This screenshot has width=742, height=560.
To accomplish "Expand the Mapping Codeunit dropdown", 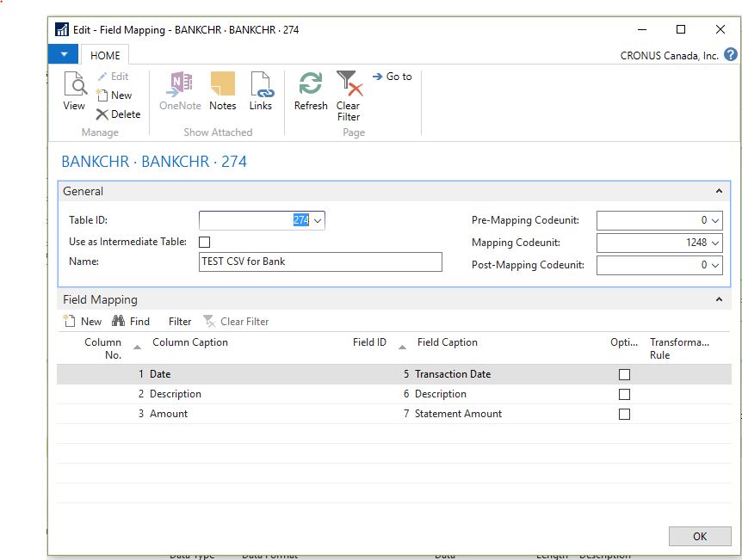I will (715, 243).
